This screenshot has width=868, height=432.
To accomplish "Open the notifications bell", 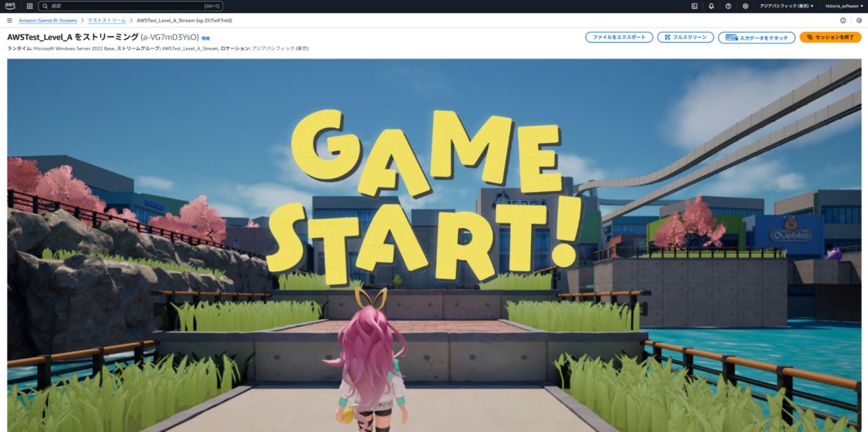I will point(711,6).
